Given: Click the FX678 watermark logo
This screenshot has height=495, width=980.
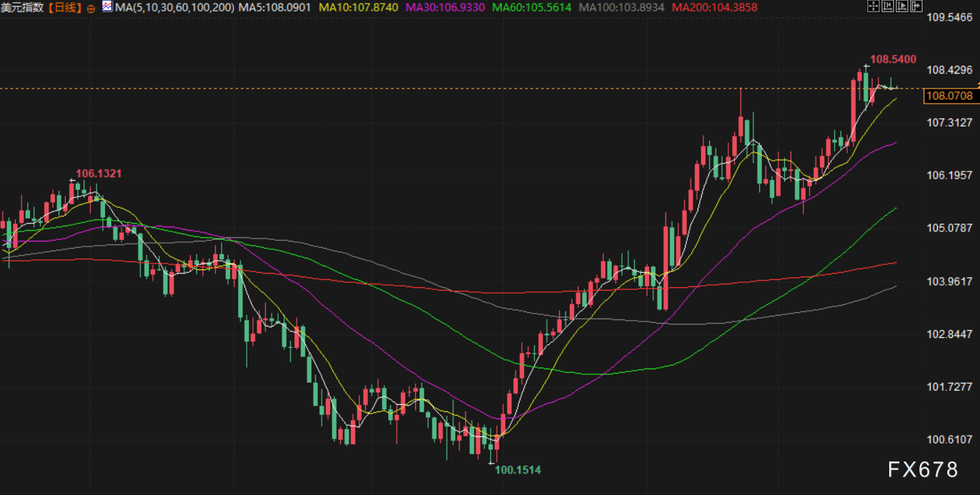Looking at the screenshot, I should 922,469.
